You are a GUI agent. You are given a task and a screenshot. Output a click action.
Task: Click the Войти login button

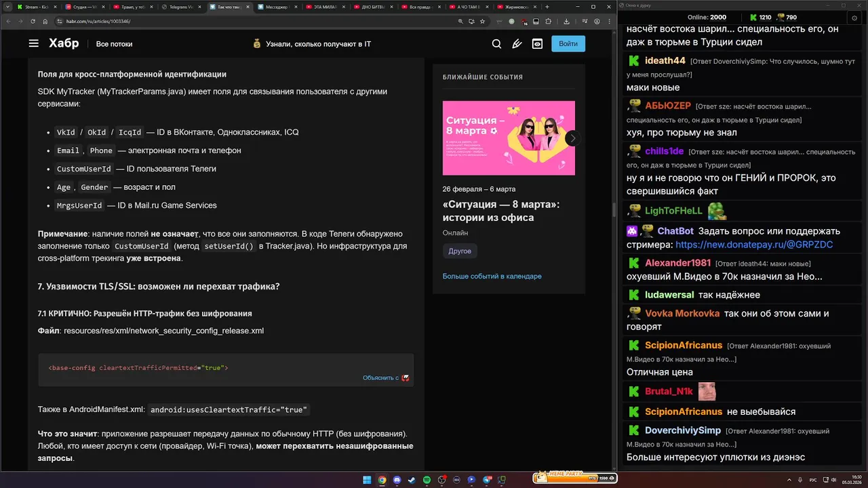(568, 43)
